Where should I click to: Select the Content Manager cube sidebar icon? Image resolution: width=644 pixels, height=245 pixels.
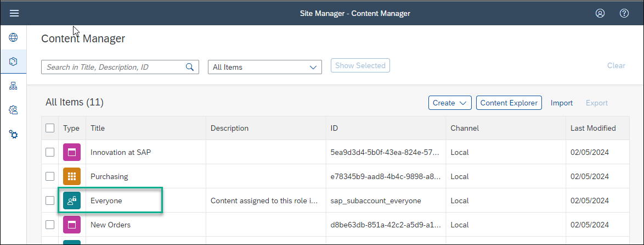[14, 62]
